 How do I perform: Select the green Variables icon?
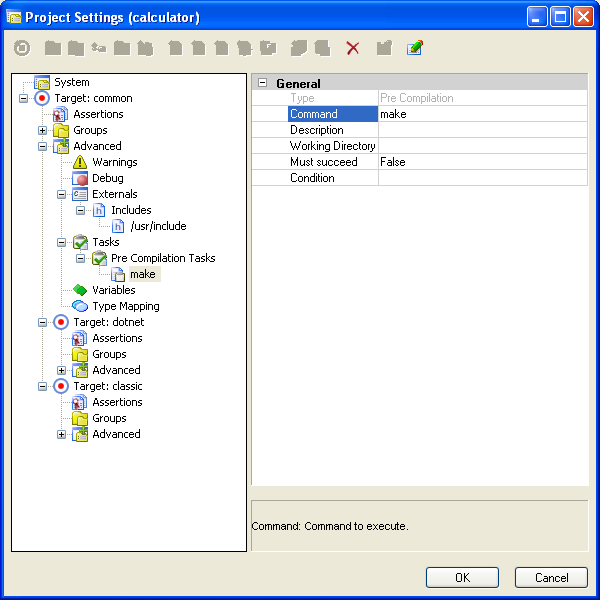coord(81,290)
